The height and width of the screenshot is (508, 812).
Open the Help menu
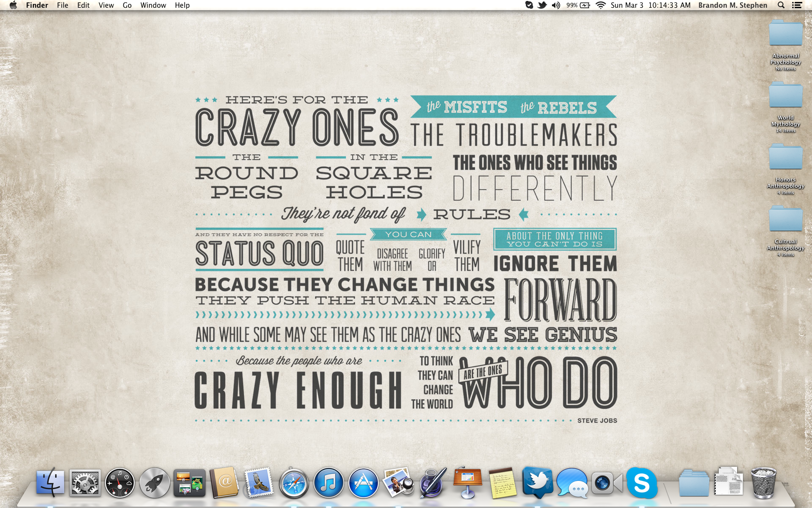point(182,5)
